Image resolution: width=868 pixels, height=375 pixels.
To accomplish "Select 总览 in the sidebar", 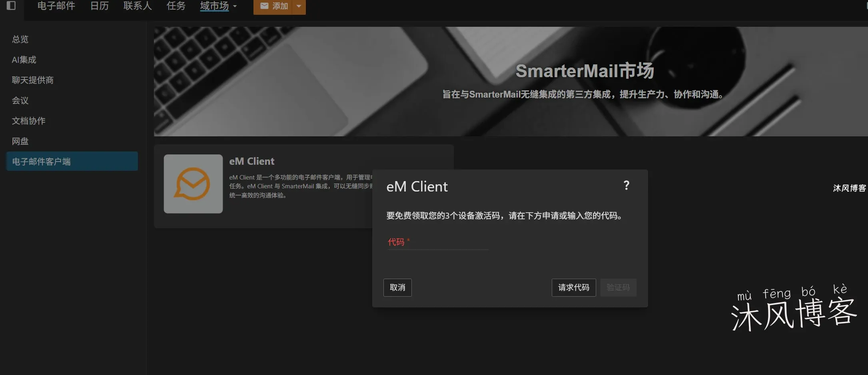I will click(x=20, y=39).
